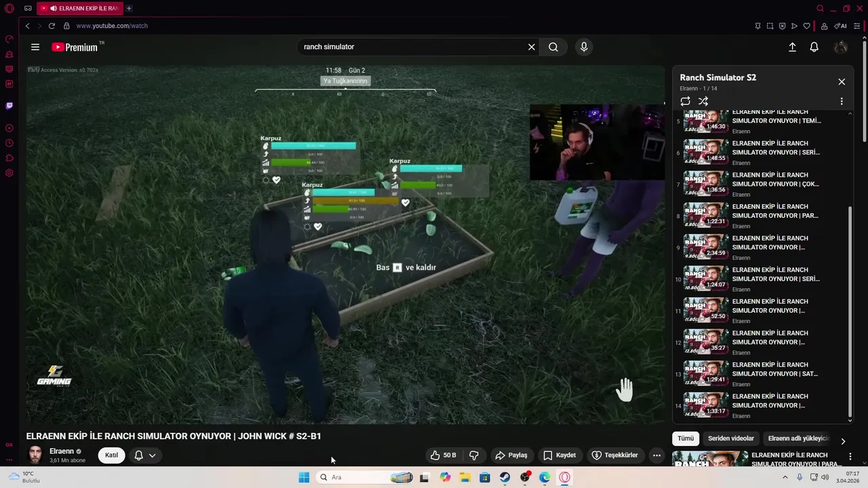This screenshot has height=488, width=868.
Task: Play playlist video 13 SAT...
Action: coord(762,374)
